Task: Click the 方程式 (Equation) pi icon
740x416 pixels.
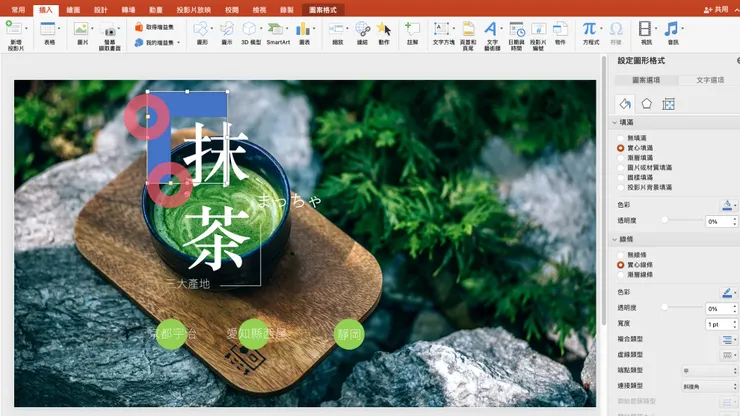Action: (x=589, y=29)
